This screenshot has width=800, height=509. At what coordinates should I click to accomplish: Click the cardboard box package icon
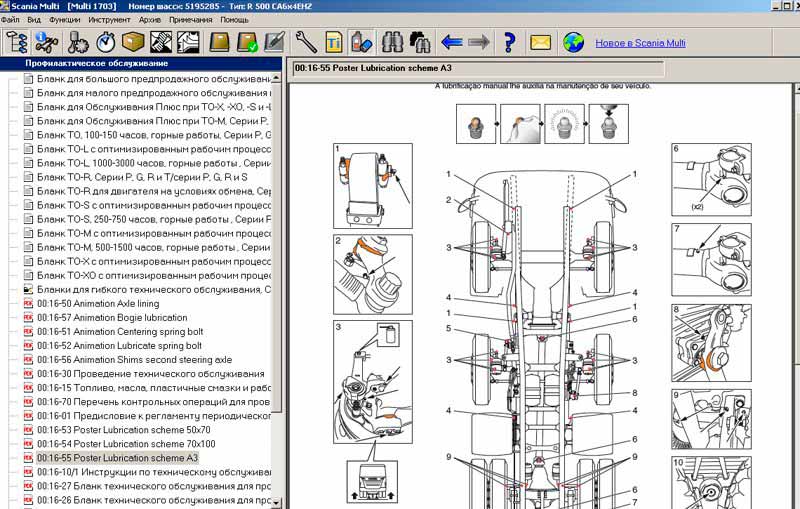point(133,42)
